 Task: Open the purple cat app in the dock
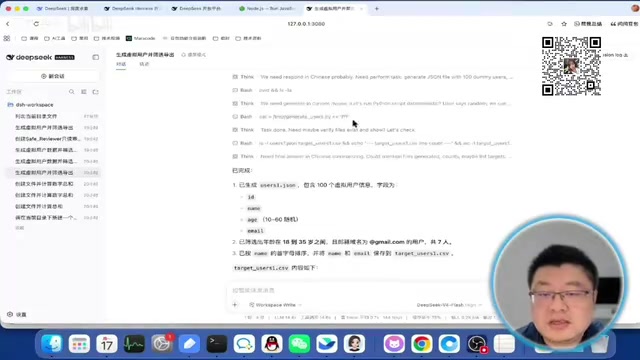point(394,344)
